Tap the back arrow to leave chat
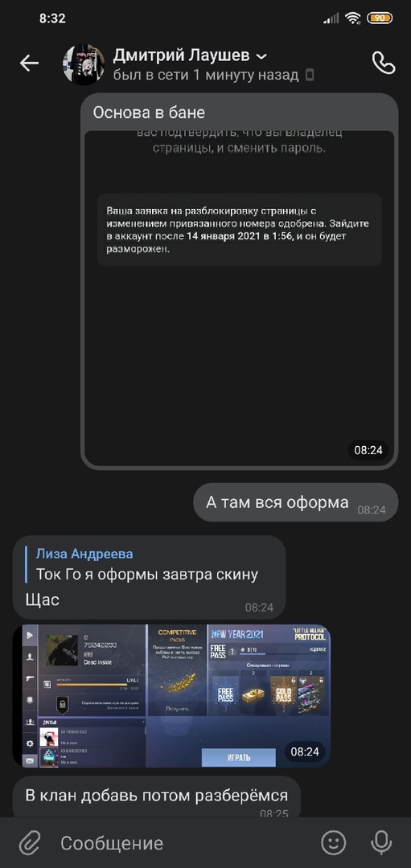The width and height of the screenshot is (411, 868). (29, 63)
